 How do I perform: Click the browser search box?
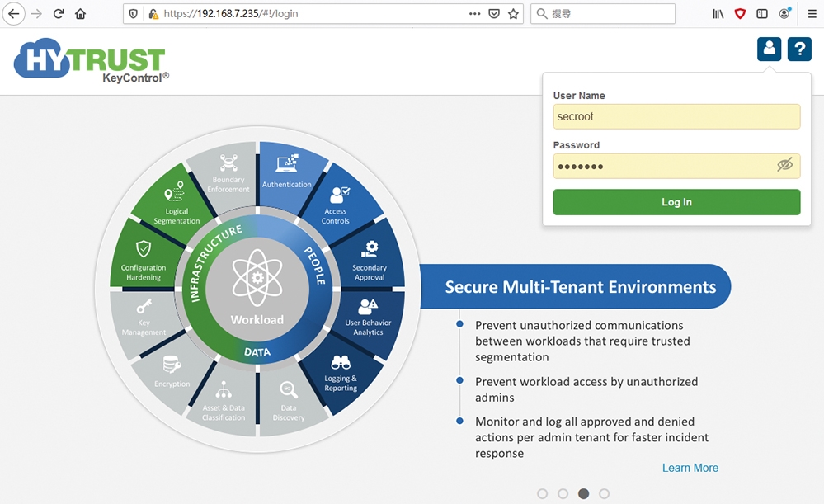click(x=603, y=14)
